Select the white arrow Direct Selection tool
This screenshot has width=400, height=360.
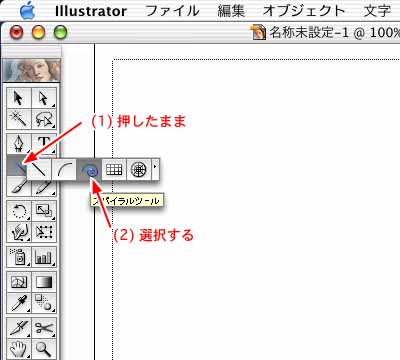tap(44, 98)
